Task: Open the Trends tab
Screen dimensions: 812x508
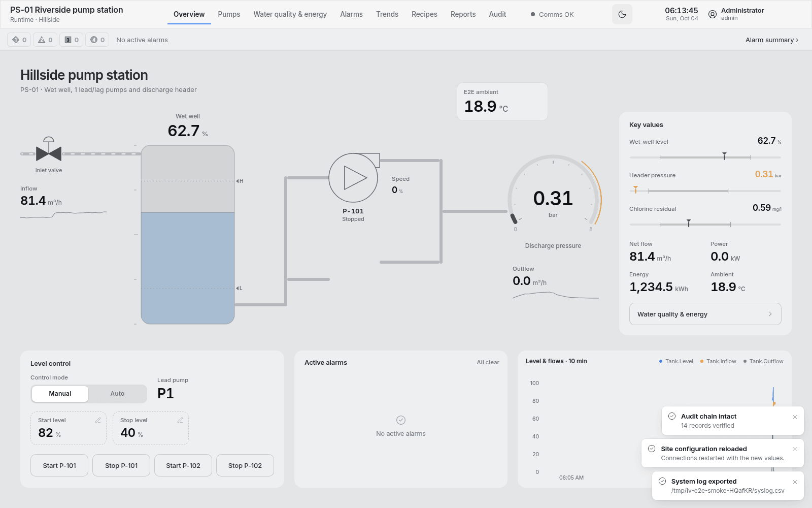Action: pyautogui.click(x=387, y=14)
